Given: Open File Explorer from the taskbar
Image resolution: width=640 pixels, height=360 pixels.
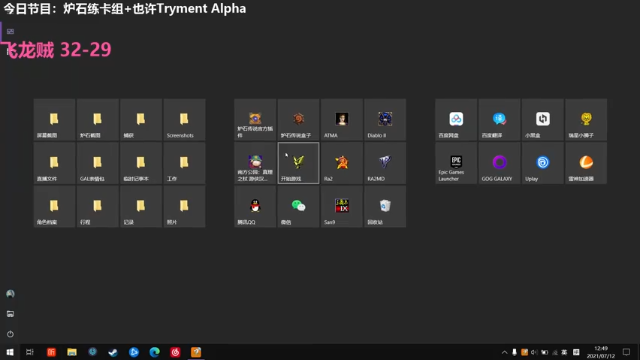Looking at the screenshot, I should (x=72, y=352).
